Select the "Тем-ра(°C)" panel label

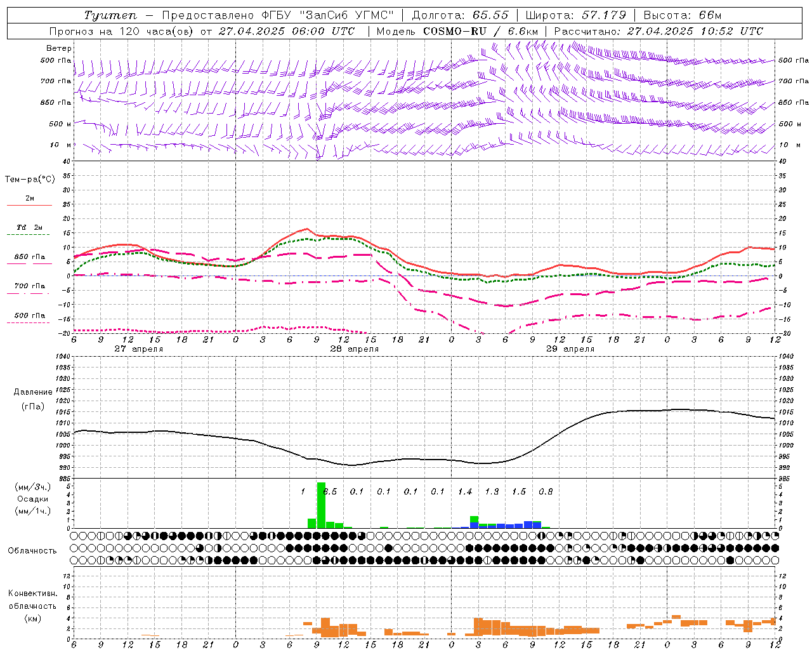tap(30, 180)
